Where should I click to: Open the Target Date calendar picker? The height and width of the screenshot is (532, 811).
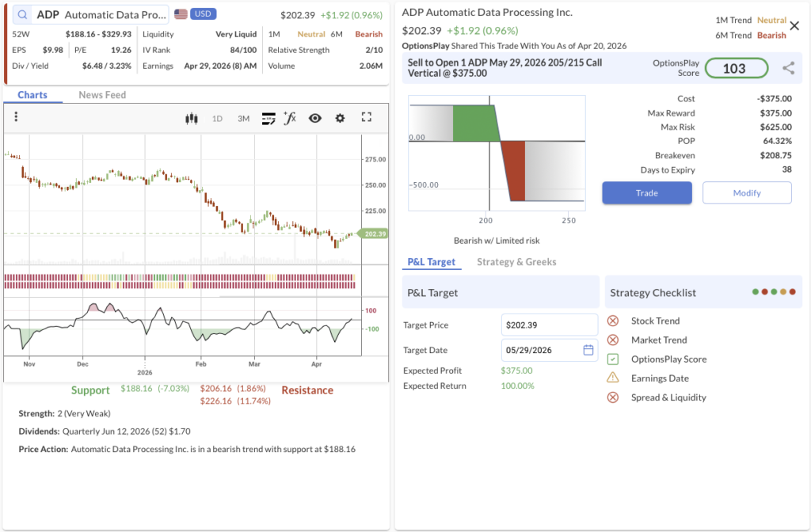click(588, 350)
